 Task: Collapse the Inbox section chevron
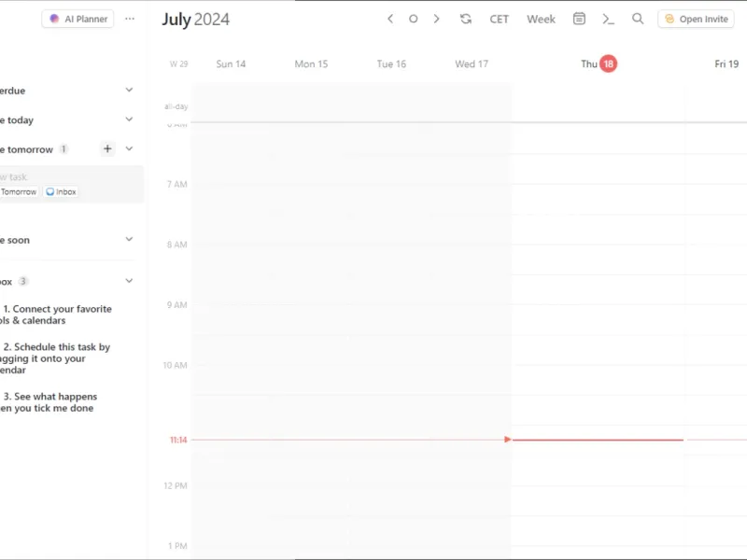tap(129, 281)
